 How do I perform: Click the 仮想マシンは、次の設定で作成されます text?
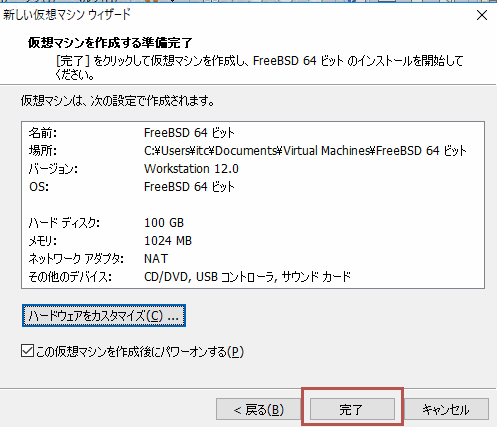(118, 100)
